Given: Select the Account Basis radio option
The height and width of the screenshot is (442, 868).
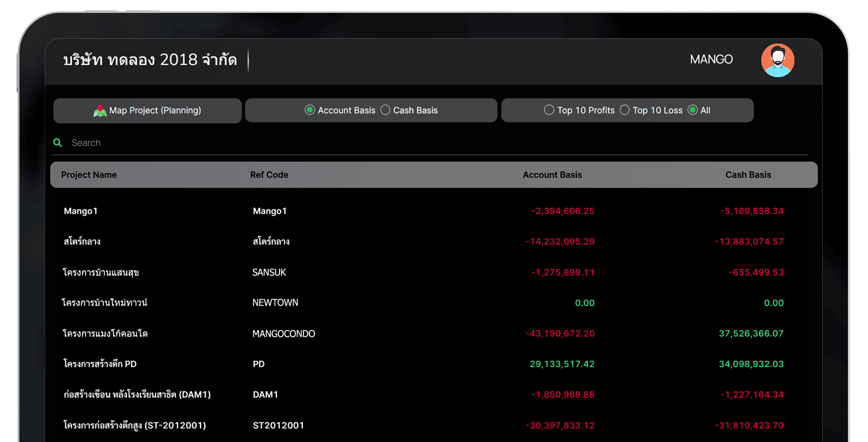Looking at the screenshot, I should click(310, 110).
